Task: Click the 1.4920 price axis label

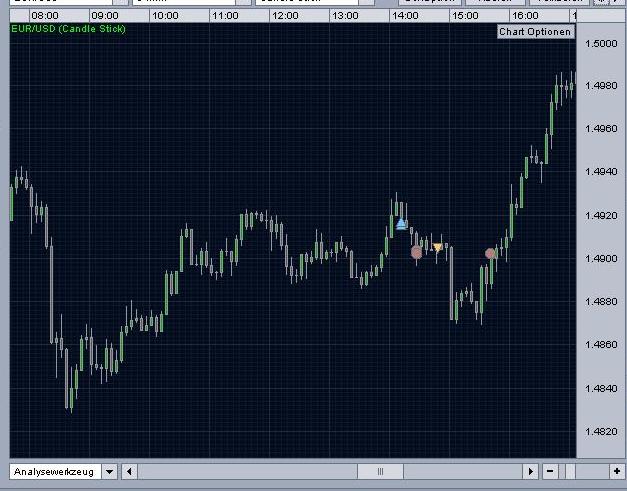Action: (x=601, y=216)
